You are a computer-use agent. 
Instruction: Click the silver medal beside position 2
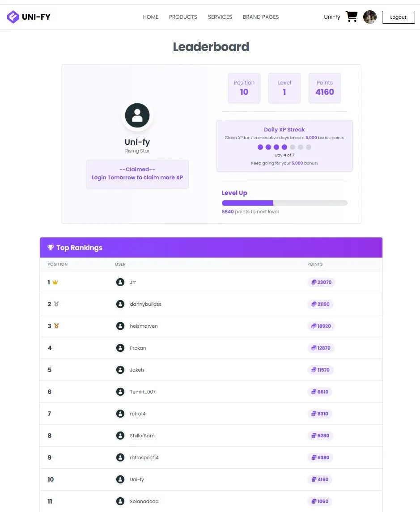56,304
